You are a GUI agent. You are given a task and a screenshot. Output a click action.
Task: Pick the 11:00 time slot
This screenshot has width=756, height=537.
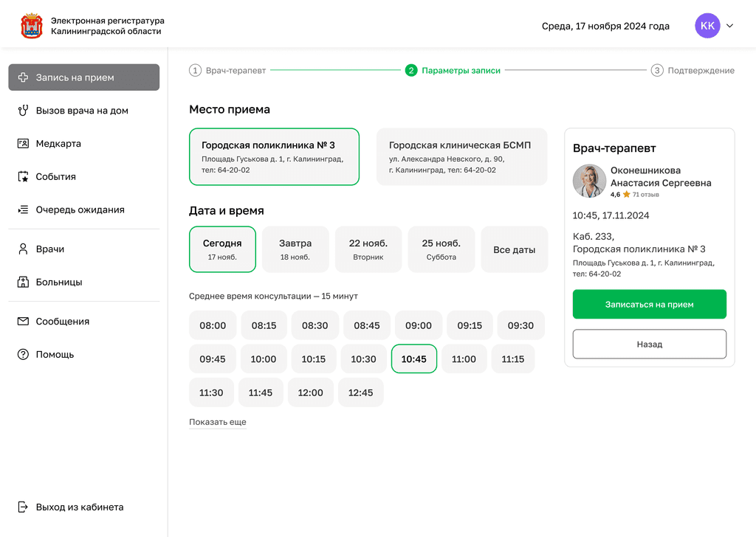click(x=464, y=359)
